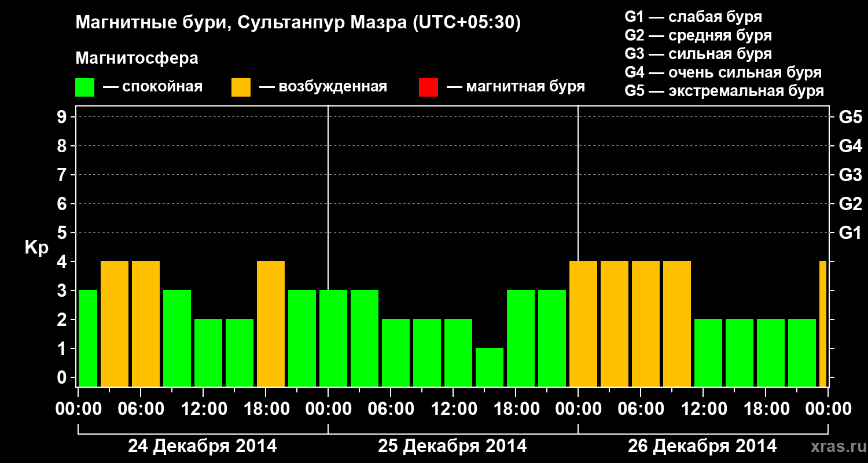Click the narrow first green bar at chart start

pyautogui.click(x=88, y=338)
